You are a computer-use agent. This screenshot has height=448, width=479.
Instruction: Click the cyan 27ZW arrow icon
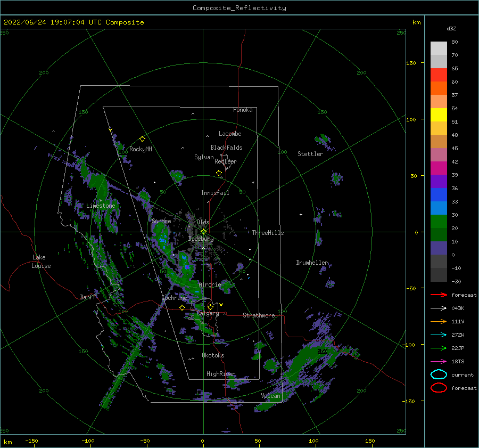point(439,335)
